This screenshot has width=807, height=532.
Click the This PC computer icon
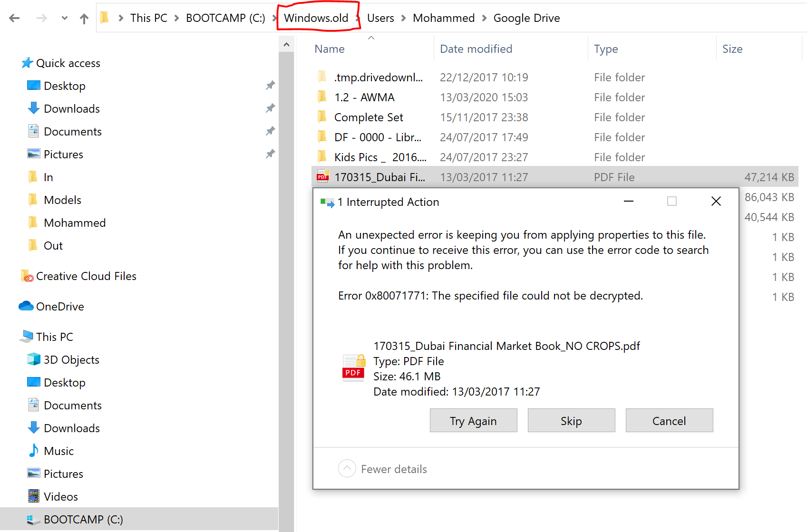(26, 337)
